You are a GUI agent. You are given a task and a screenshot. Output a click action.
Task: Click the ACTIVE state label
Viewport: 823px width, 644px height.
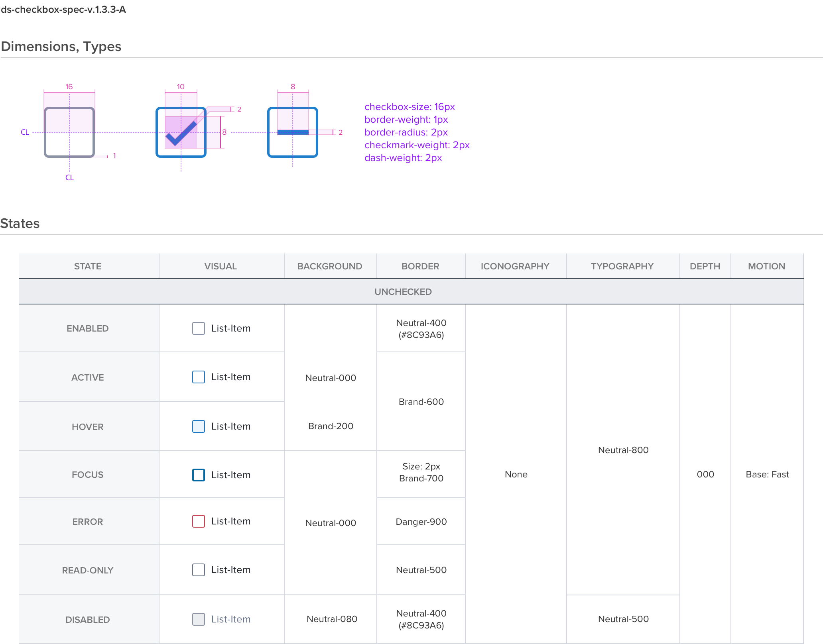pyautogui.click(x=88, y=377)
